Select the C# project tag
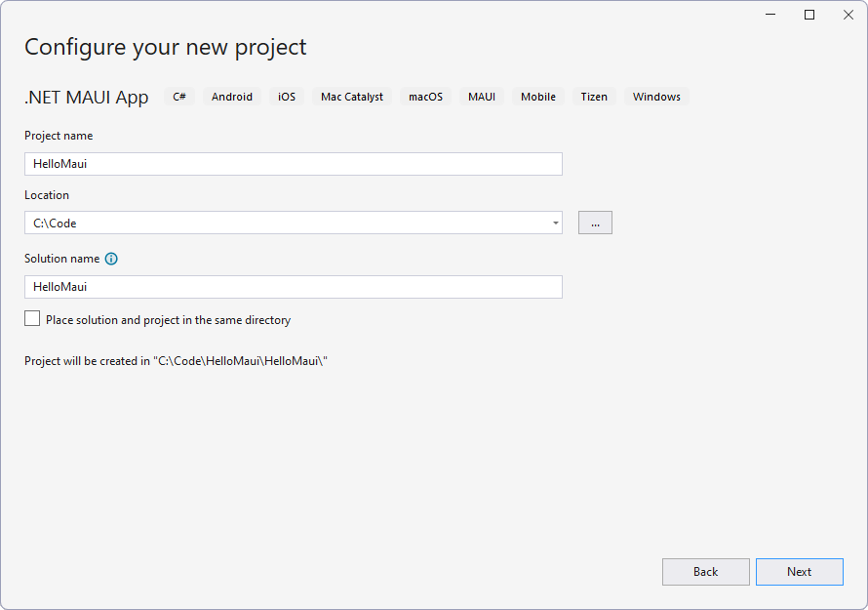The height and width of the screenshot is (610, 868). click(x=179, y=96)
